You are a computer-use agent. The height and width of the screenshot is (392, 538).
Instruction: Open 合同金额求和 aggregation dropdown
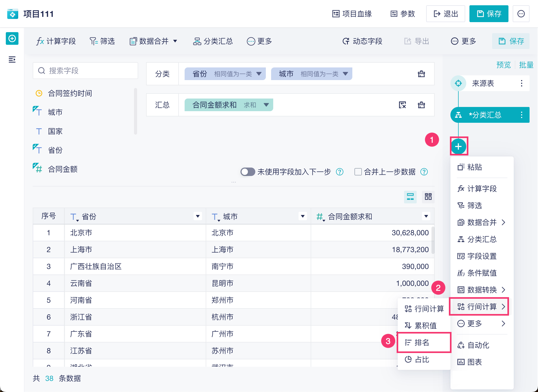[x=266, y=105]
